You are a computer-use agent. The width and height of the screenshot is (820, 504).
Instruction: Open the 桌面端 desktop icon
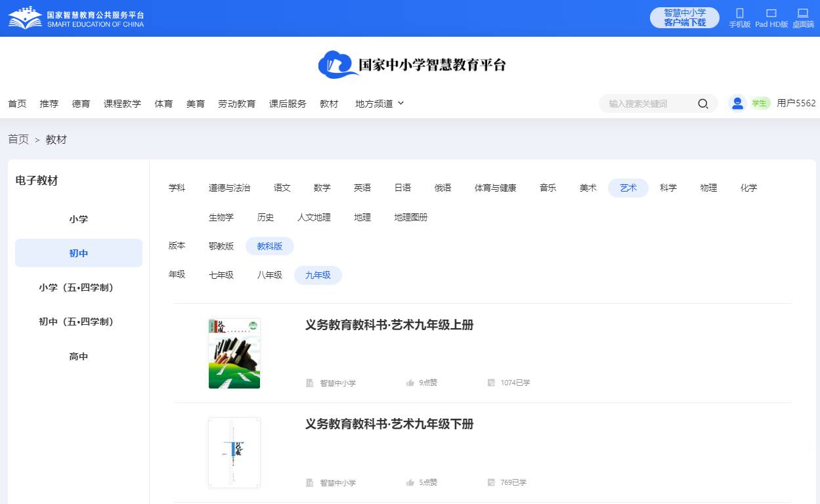coord(802,13)
